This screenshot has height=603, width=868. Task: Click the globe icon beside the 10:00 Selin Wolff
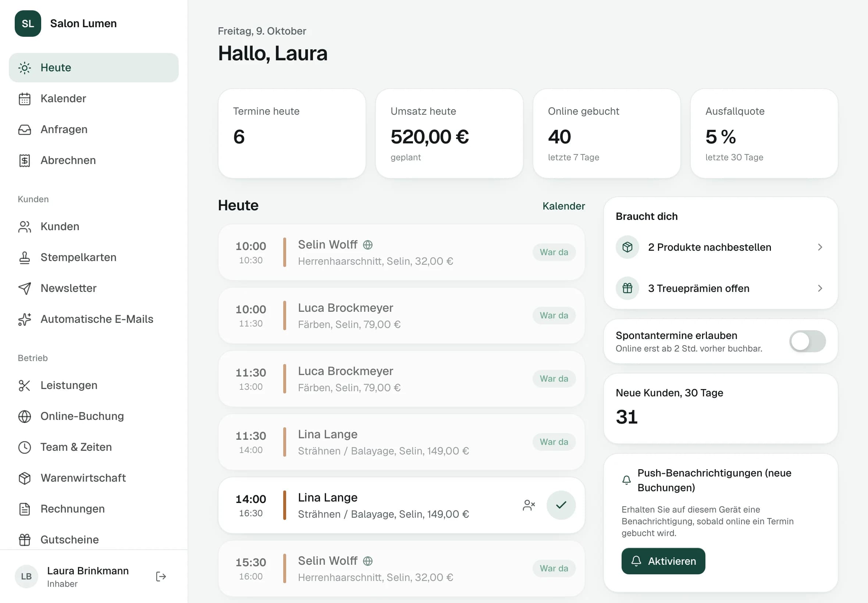point(368,245)
